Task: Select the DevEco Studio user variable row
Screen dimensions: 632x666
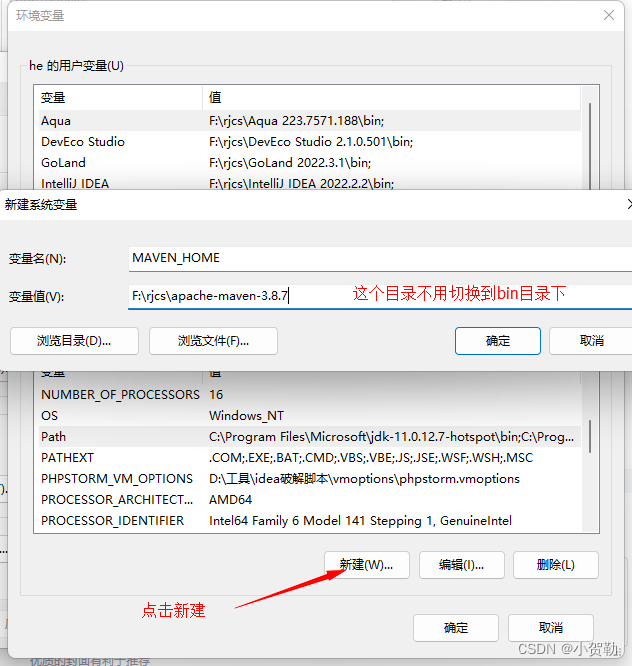Action: point(310,141)
